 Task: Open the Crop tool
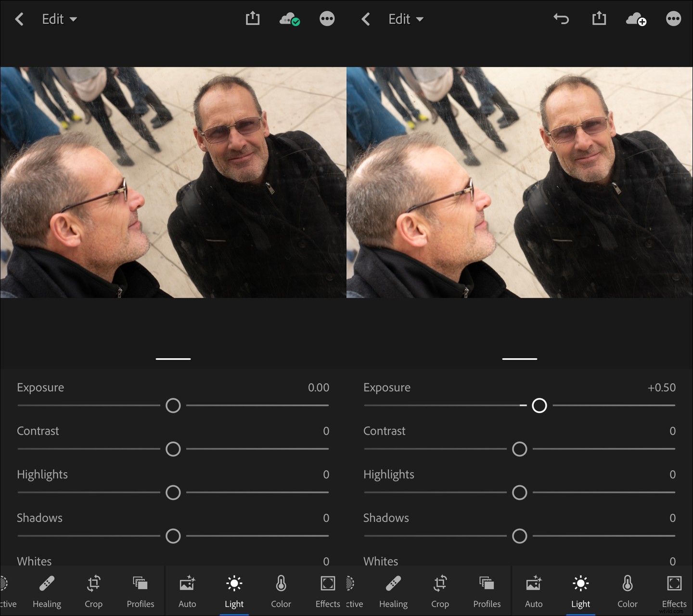point(93,591)
